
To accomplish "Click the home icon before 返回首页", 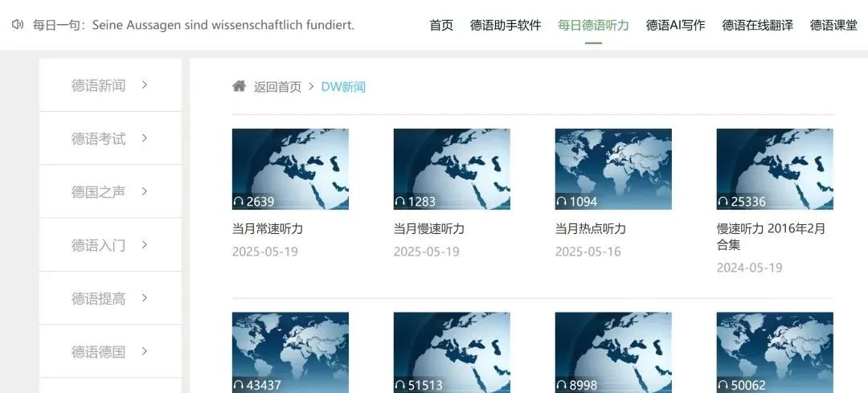I will (x=240, y=86).
